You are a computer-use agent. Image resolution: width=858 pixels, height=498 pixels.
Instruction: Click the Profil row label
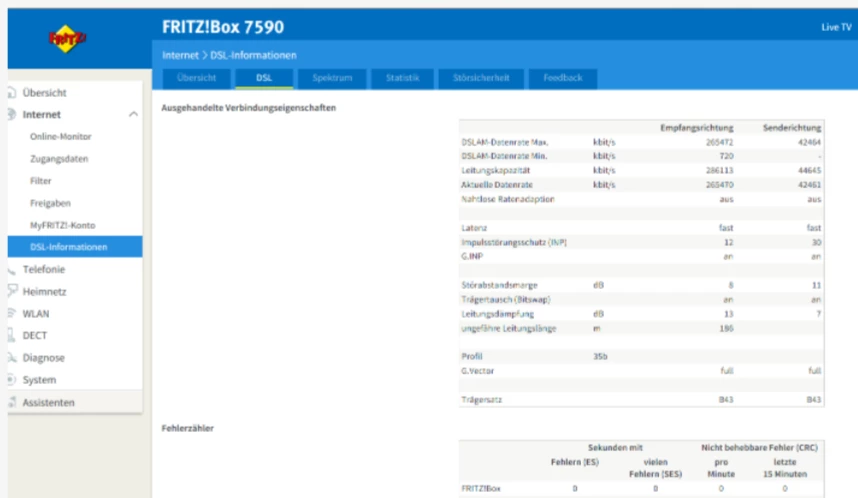point(472,356)
